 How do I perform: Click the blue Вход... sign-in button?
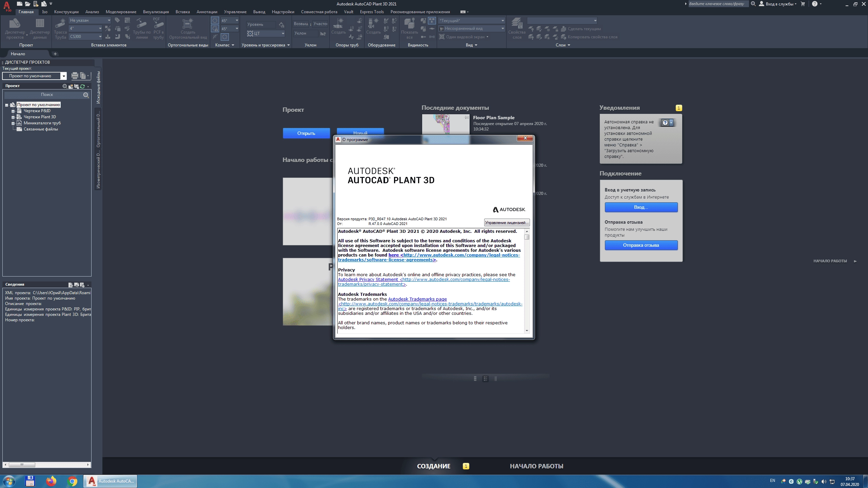coord(641,207)
